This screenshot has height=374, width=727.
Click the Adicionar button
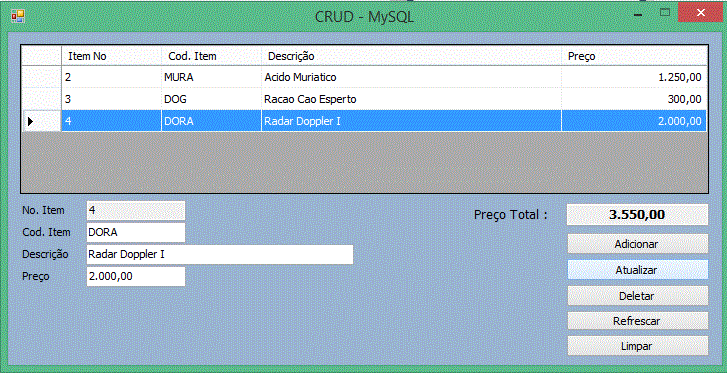(x=638, y=244)
